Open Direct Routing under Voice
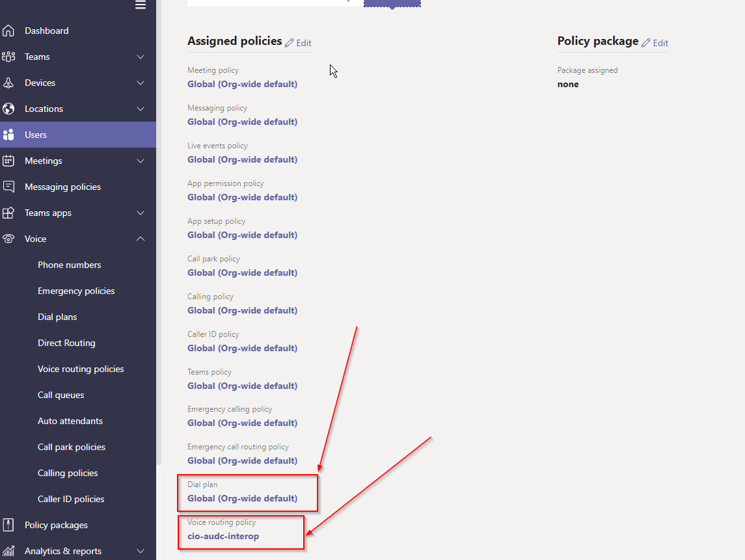The width and height of the screenshot is (745, 560). (x=66, y=343)
